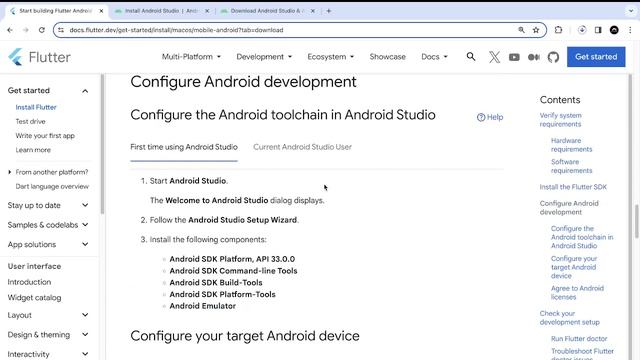Click the browser forward arrow
The width and height of the screenshot is (640, 360).
pos(26,30)
